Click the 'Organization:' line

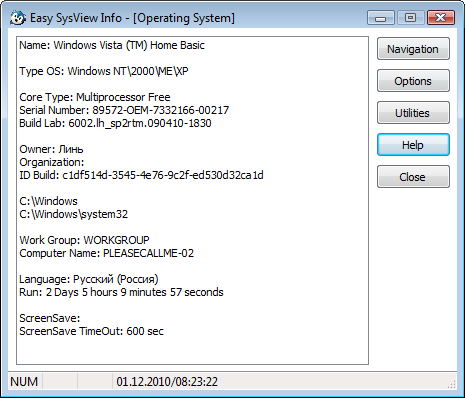[x=52, y=162]
